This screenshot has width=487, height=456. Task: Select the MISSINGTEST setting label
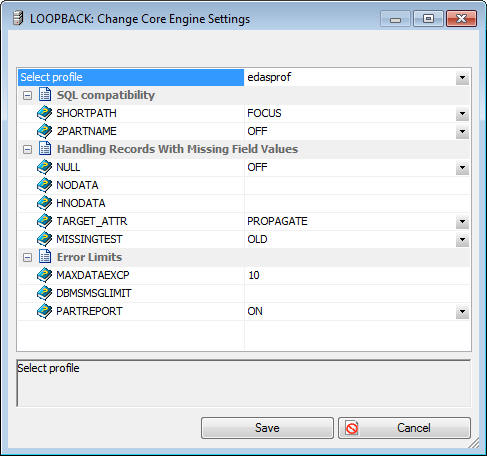pos(89,239)
